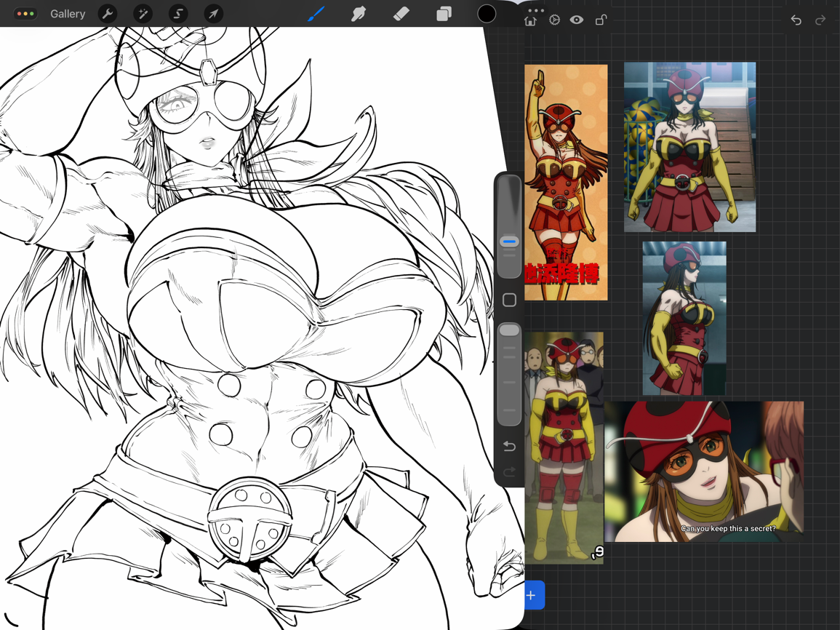Click the brush opacity slider handle

pos(510,330)
